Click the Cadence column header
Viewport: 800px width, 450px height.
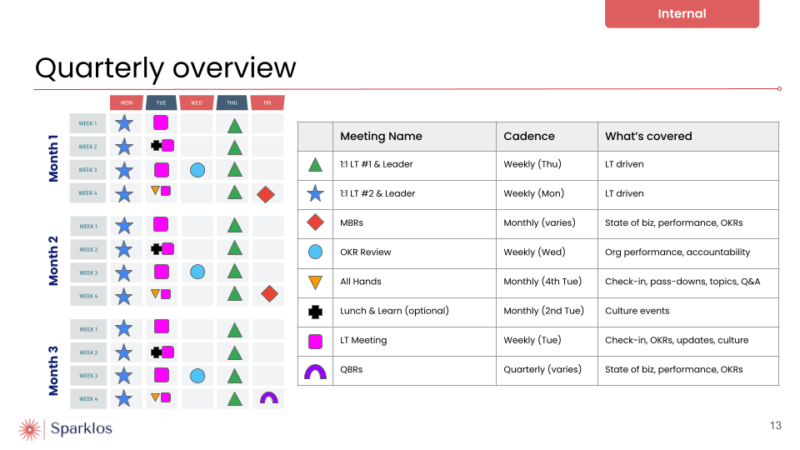(x=529, y=136)
